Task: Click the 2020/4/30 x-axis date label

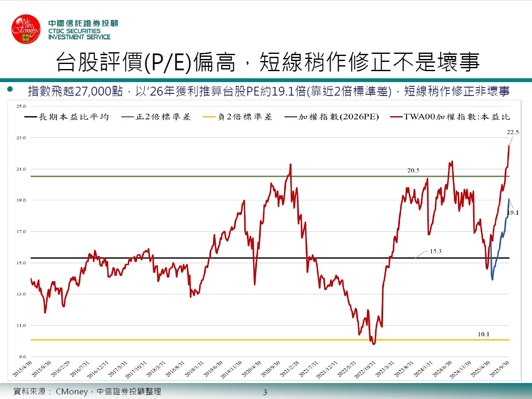Action: [x=252, y=369]
